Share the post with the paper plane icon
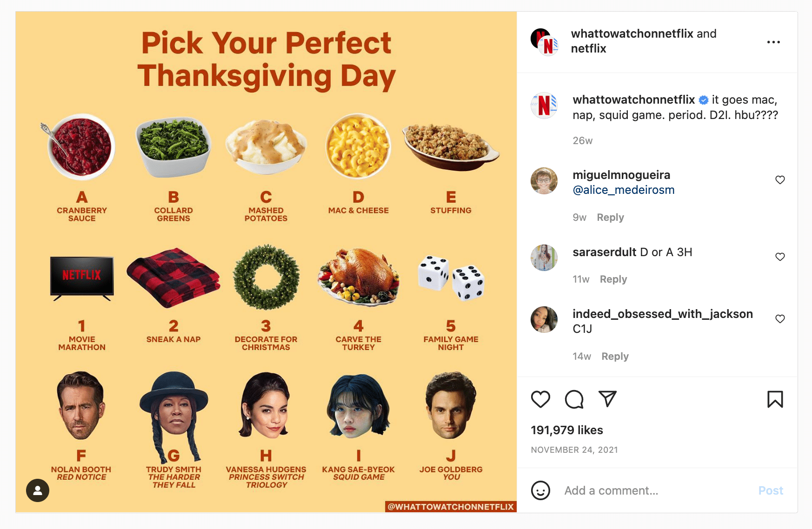The width and height of the screenshot is (812, 529). [x=607, y=399]
